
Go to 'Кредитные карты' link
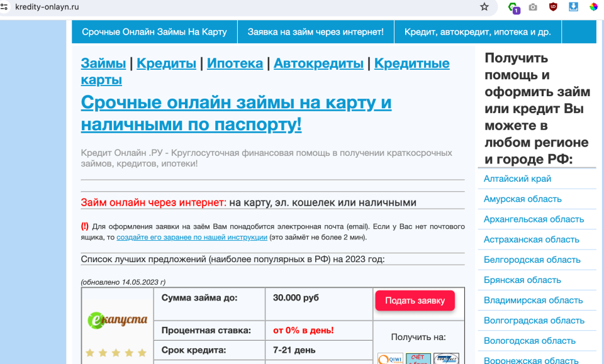(411, 63)
